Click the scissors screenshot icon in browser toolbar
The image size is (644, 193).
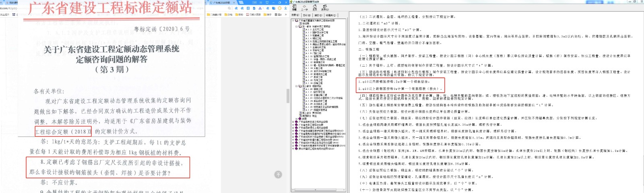point(260,8)
